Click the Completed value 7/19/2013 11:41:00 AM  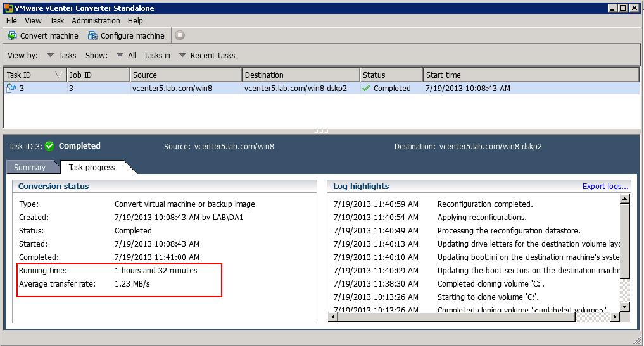tap(156, 257)
